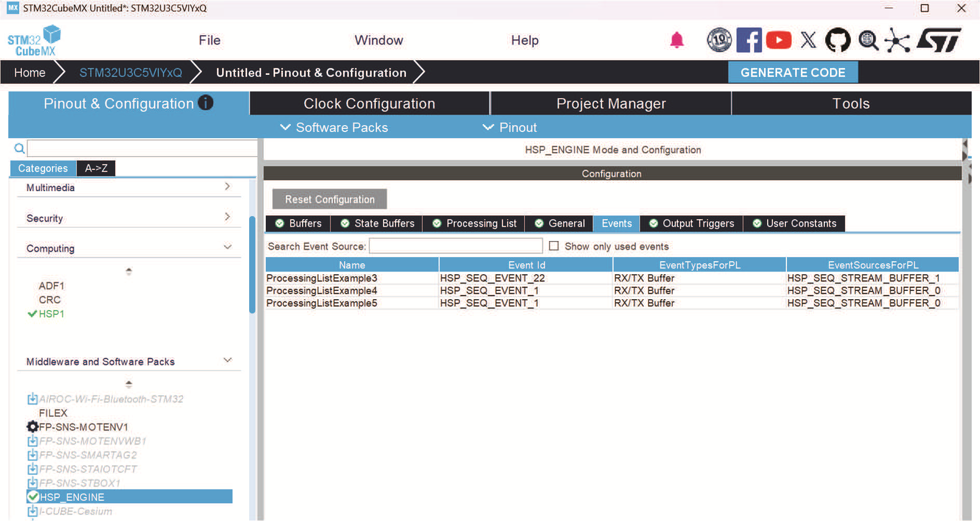Select CRC in Computing list
This screenshot has height=521, width=980.
coord(50,300)
